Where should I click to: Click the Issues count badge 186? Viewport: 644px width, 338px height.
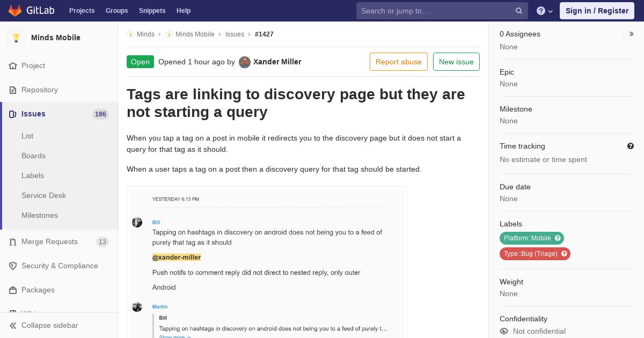point(100,114)
